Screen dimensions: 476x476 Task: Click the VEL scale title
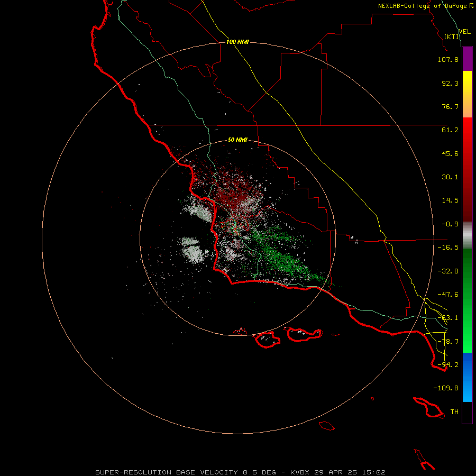coord(464,32)
